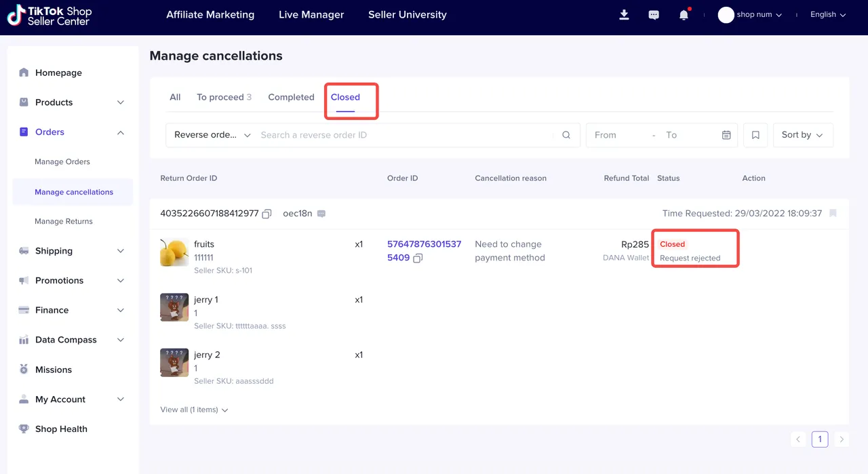Image resolution: width=868 pixels, height=474 pixels.
Task: Copy the order ID number
Action: click(x=418, y=258)
